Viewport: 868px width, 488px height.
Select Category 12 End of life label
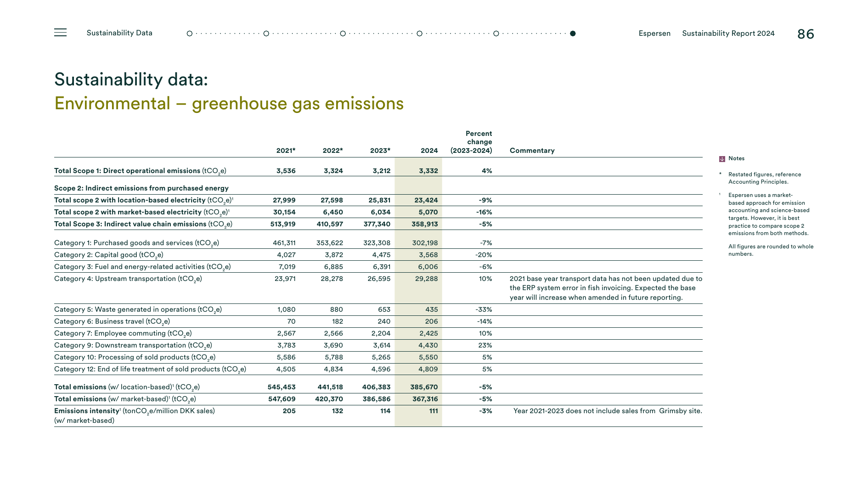click(x=150, y=369)
